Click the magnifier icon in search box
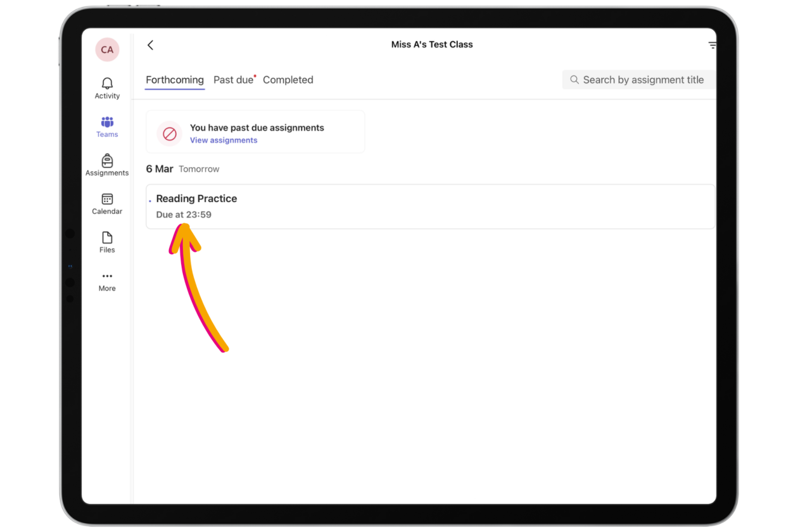Image resolution: width=798 pixels, height=532 pixels. coord(574,80)
